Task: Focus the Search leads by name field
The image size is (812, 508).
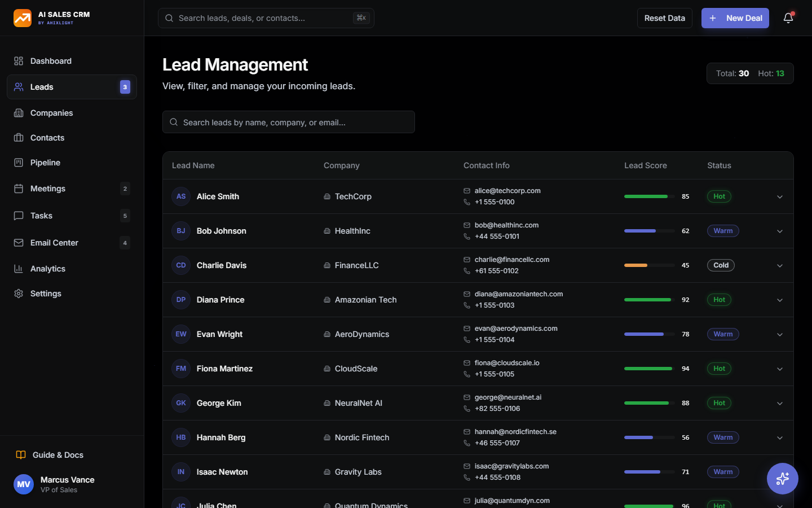Action: click(x=289, y=122)
